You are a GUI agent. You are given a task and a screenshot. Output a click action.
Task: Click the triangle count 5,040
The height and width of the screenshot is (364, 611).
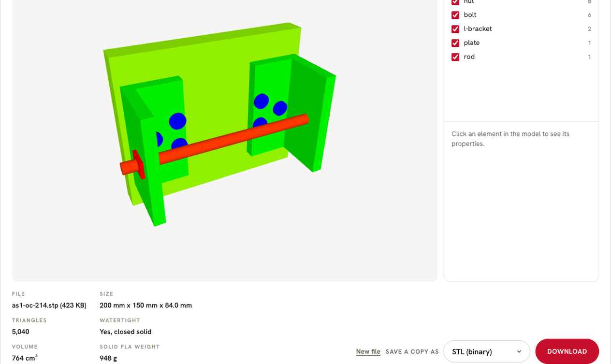(x=21, y=332)
